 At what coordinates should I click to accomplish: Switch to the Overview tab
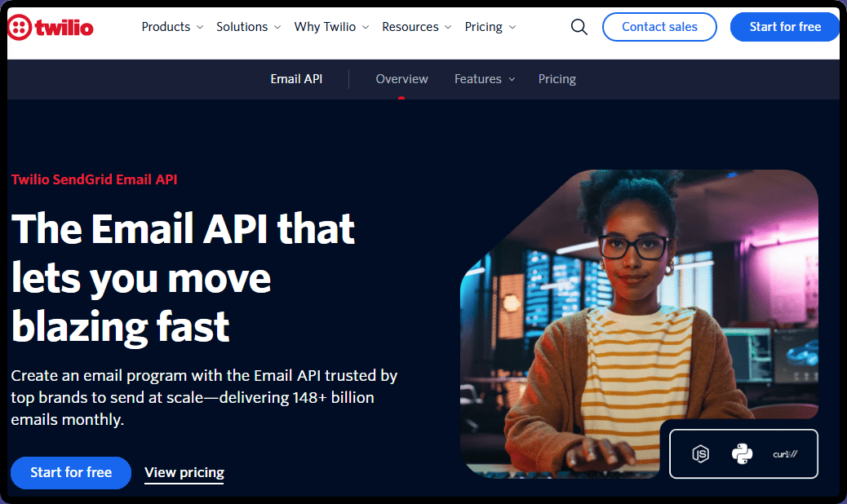click(402, 79)
